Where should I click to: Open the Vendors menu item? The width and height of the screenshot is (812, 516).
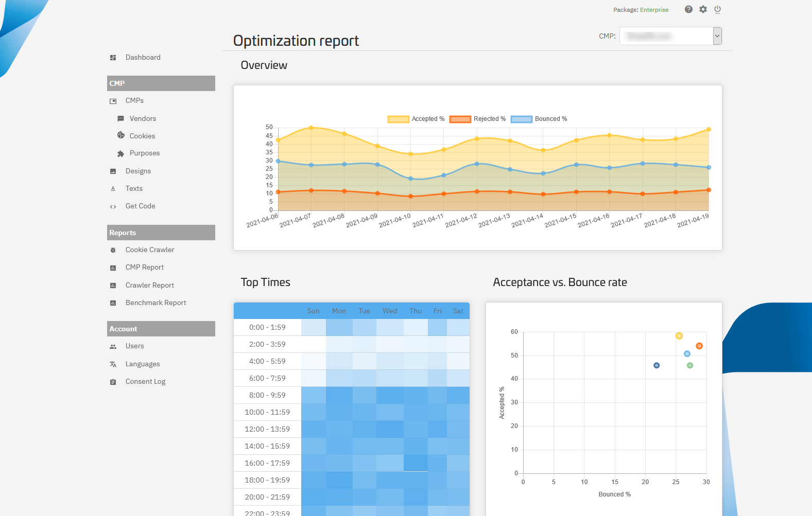point(143,118)
